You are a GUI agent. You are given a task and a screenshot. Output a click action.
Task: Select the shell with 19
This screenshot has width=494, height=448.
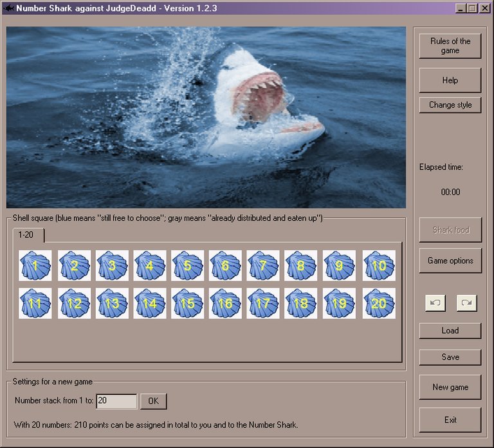click(340, 303)
